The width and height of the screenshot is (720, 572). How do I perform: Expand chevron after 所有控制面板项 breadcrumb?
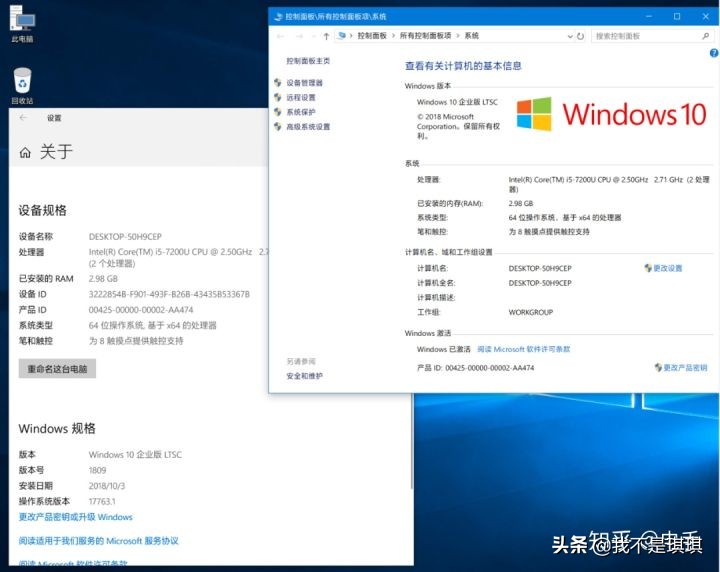tap(458, 36)
